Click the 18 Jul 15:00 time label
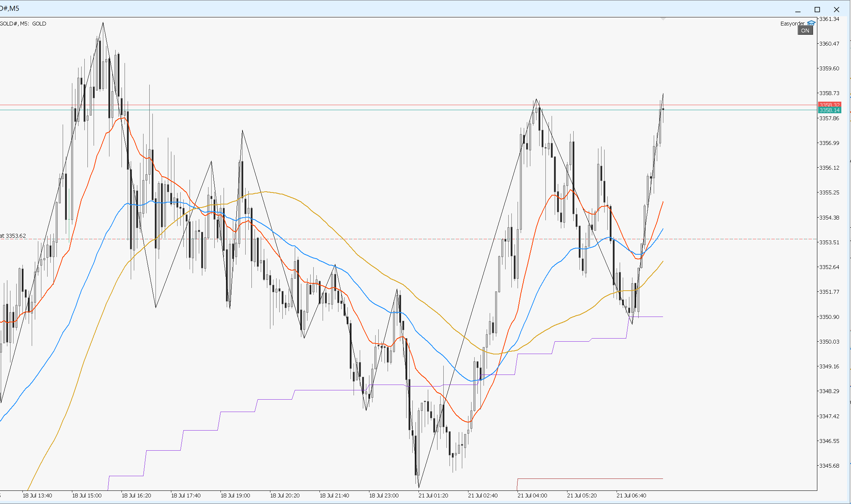Screen dimensions: 851x504 pos(87,495)
